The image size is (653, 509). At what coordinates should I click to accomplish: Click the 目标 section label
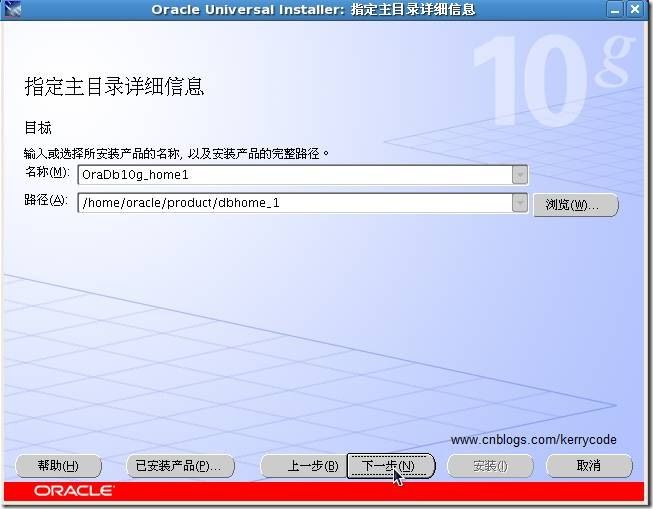pos(38,127)
